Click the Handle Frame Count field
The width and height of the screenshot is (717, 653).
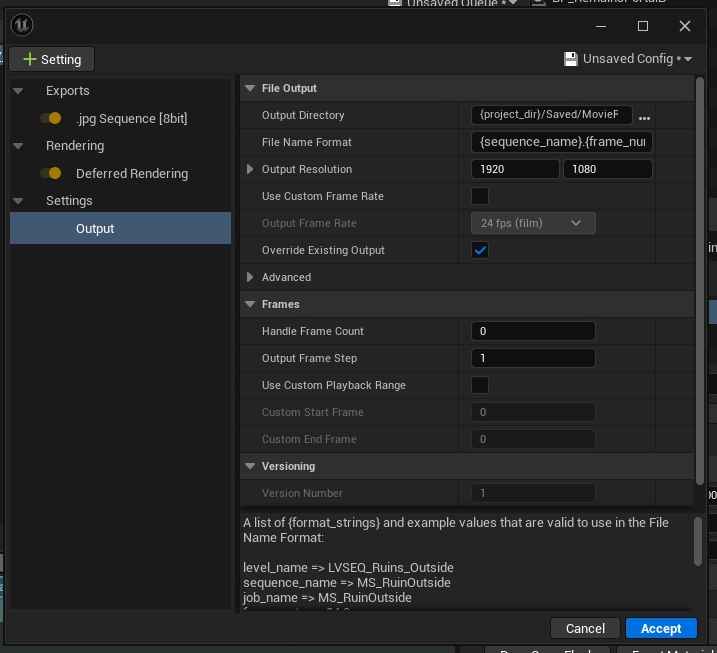tap(533, 331)
